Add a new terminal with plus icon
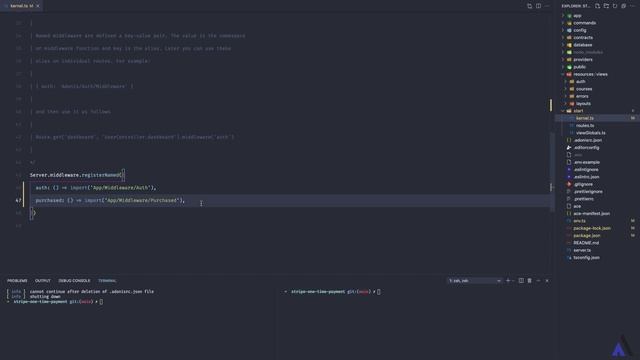640x360 pixels. (508, 281)
